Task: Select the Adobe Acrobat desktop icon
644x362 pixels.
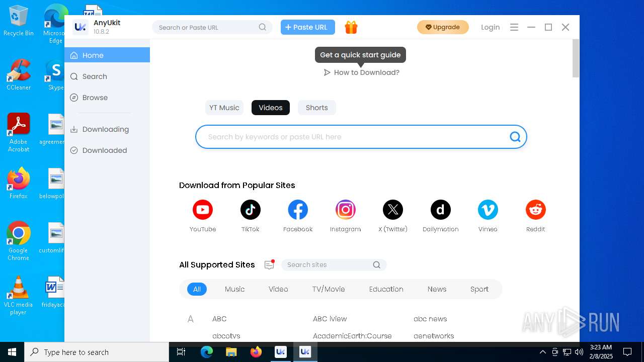Action: (18, 132)
